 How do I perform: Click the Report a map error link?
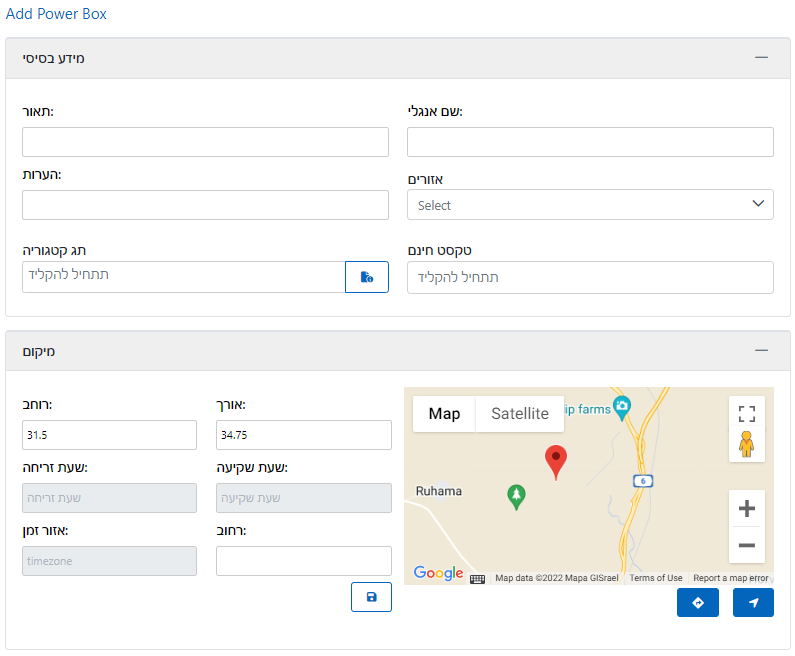[731, 578]
